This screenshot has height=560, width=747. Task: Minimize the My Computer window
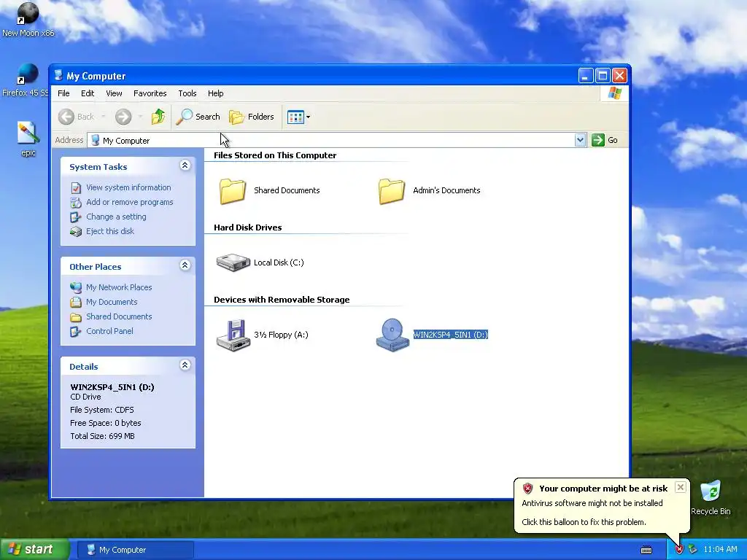(x=586, y=75)
